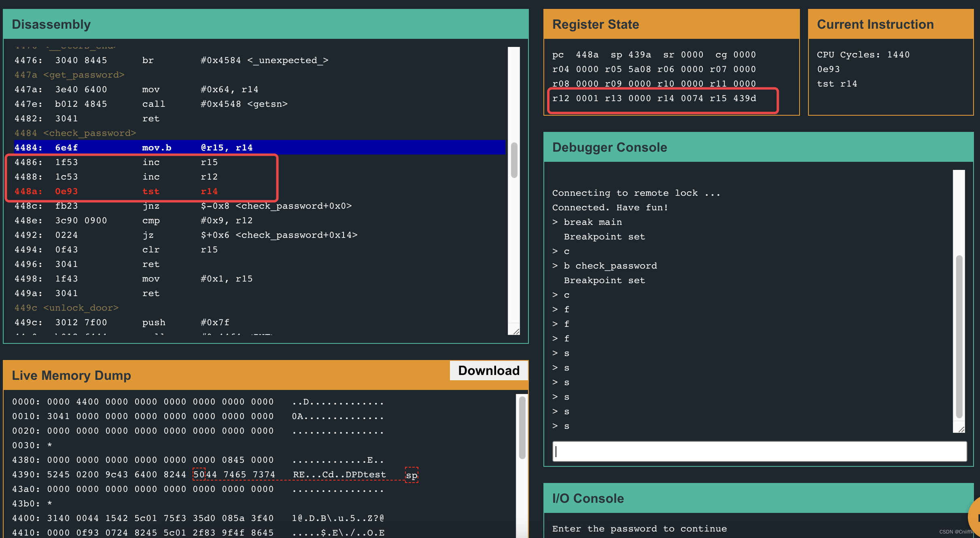This screenshot has height=538, width=980.
Task: Click the get_password function label in disassembly
Action: pyautogui.click(x=69, y=75)
